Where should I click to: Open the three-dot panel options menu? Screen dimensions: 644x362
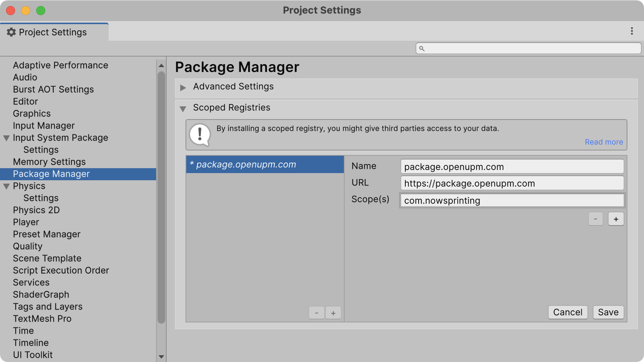(x=632, y=31)
